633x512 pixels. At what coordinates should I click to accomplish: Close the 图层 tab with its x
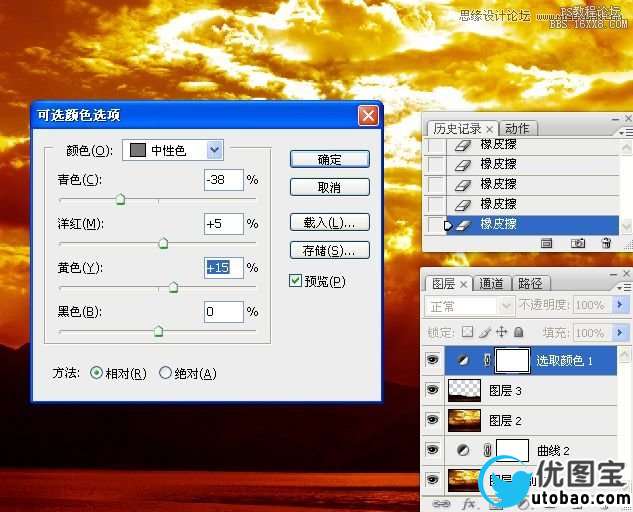[463, 285]
